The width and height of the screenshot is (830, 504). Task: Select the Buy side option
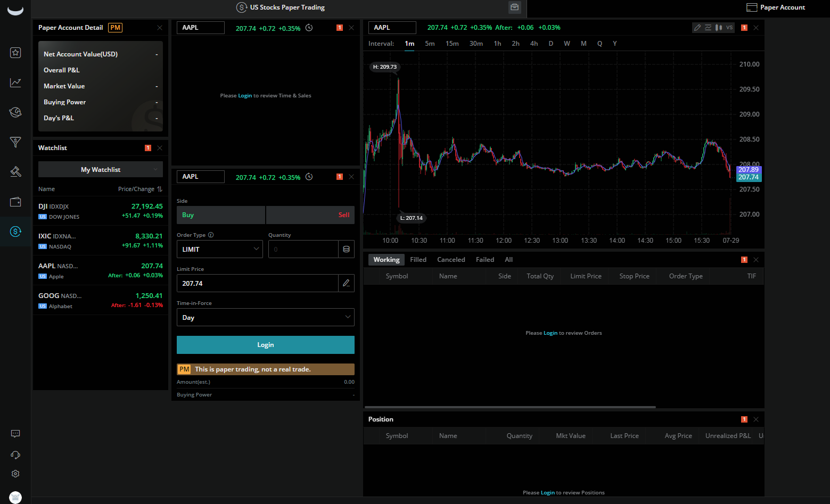220,215
